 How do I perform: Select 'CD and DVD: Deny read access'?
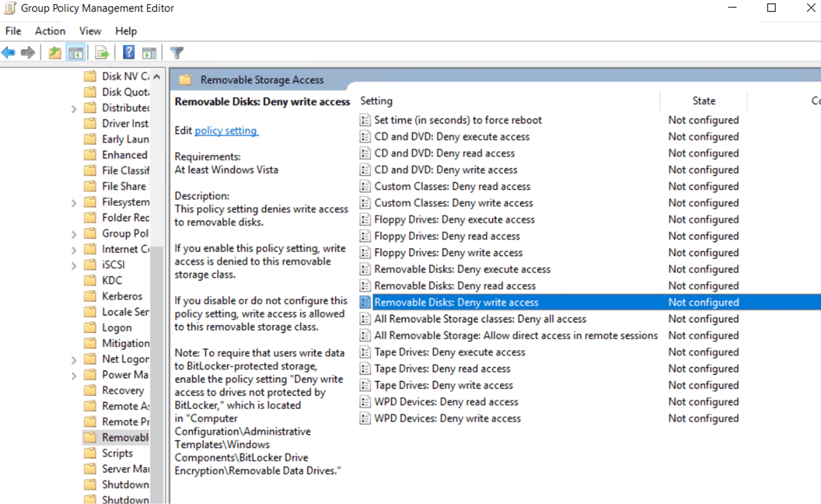[x=444, y=153]
